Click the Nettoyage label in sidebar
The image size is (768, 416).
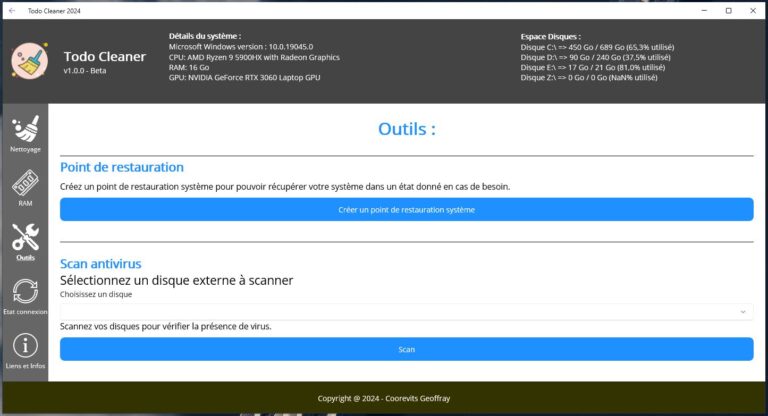pyautogui.click(x=25, y=149)
